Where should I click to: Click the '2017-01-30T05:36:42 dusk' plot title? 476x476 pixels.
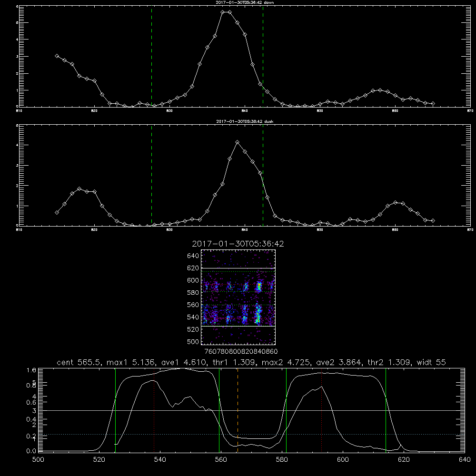tap(245, 121)
